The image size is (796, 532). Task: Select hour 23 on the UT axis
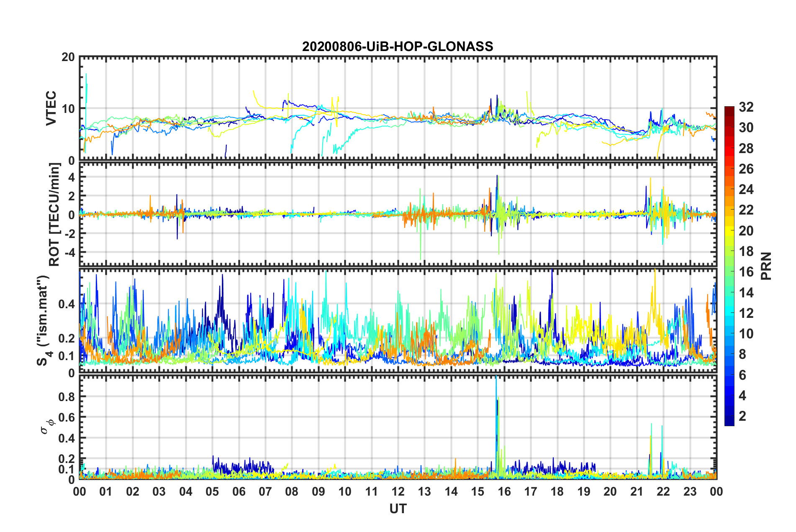click(x=690, y=492)
